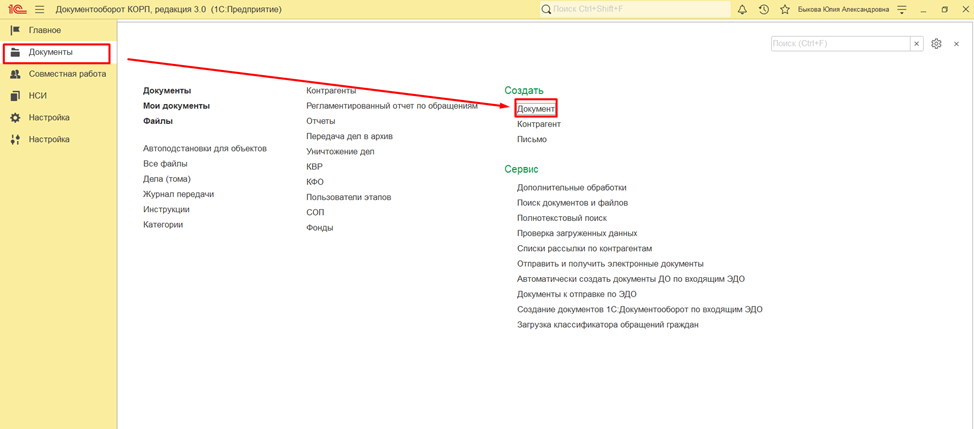Click title text Документооборот КОРП, редакция 3.0
Image resolution: width=974 pixels, height=429 pixels.
click(x=131, y=9)
